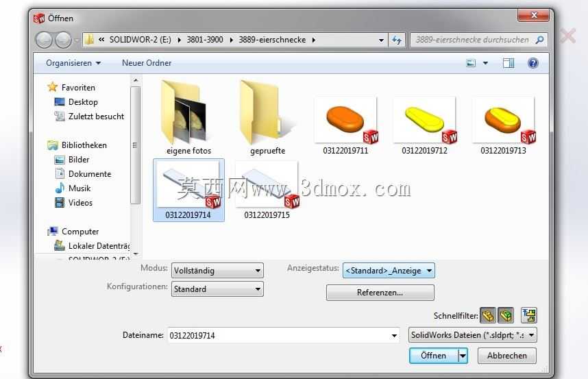The width and height of the screenshot is (588, 379).
Task: Close the Öffnen dialog
Action: [x=533, y=15]
